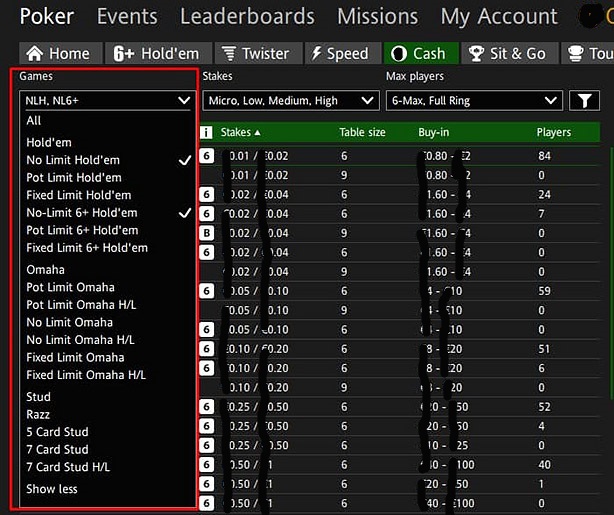Sort by Stakes column header

click(240, 132)
